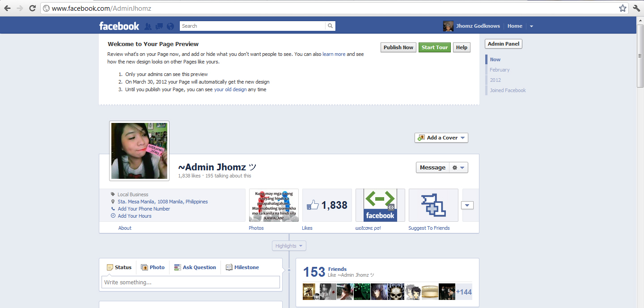Click Publish Now button
Image resolution: width=644 pixels, height=308 pixels.
398,47
